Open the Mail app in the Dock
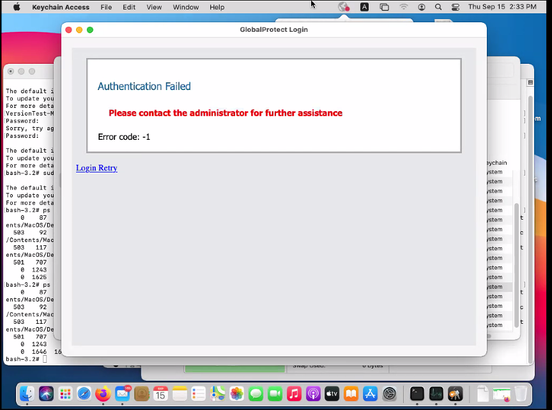This screenshot has height=410, width=552. tap(123, 394)
